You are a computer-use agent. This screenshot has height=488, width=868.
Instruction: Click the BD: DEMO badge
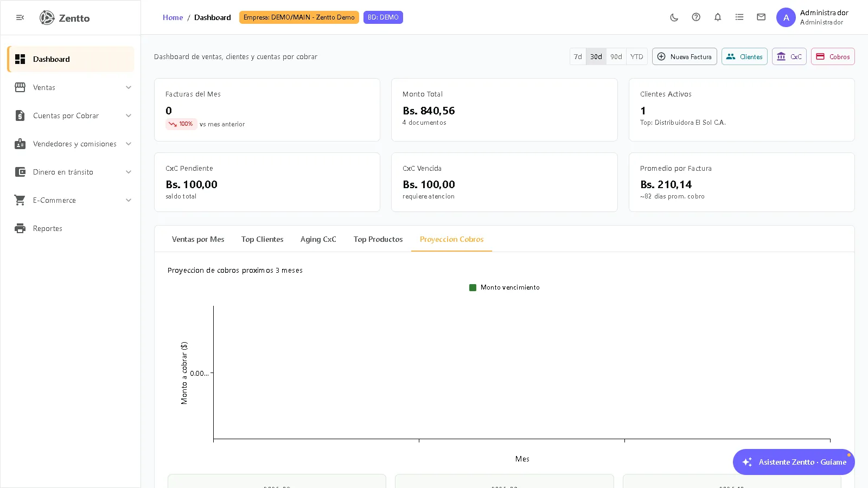point(383,17)
